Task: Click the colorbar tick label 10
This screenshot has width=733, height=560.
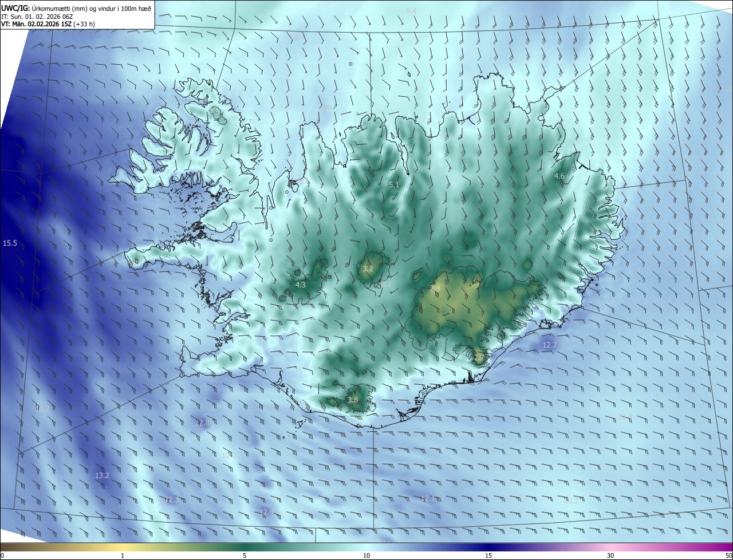Action: click(x=366, y=555)
